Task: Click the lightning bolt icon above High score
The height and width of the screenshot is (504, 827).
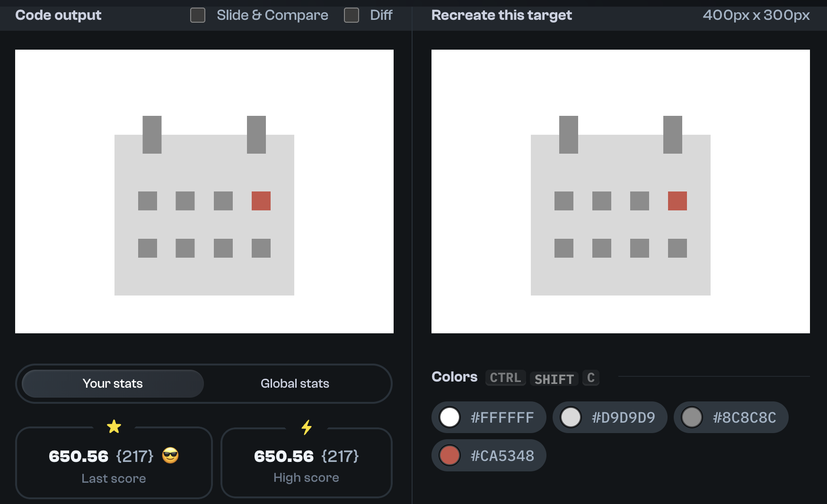Action: (307, 427)
